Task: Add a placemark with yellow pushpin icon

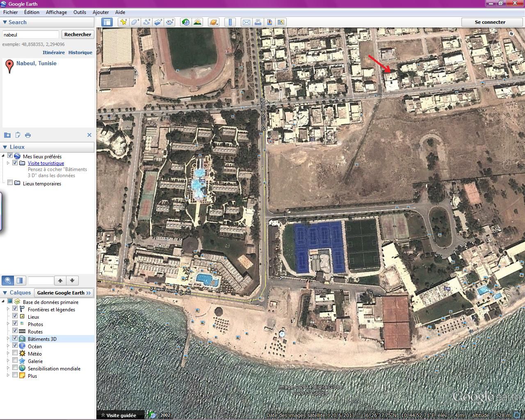Action: [x=123, y=22]
